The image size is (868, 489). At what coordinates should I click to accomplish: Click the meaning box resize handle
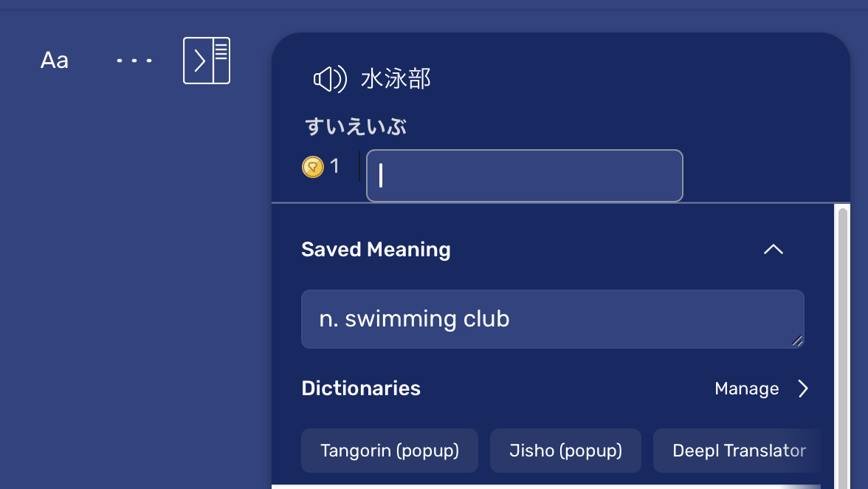pos(797,341)
